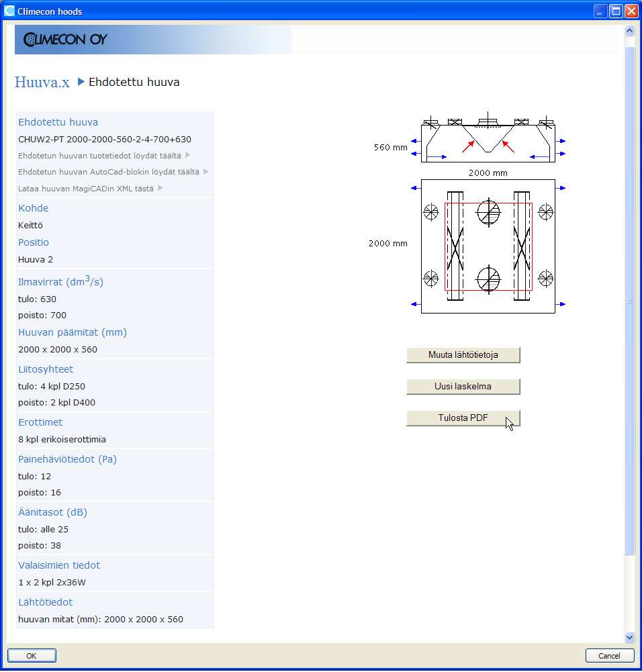Click the vertical scrollbar thumb

pos(629,301)
